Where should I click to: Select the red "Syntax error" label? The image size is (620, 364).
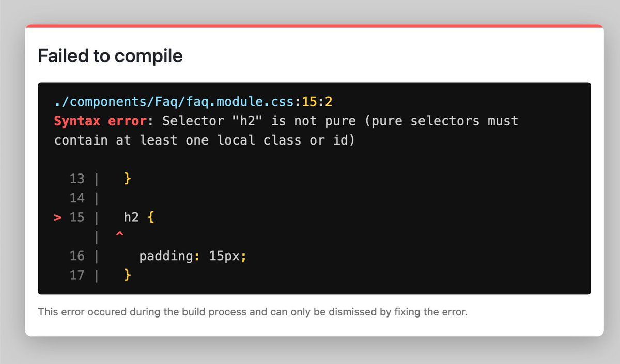coord(101,121)
